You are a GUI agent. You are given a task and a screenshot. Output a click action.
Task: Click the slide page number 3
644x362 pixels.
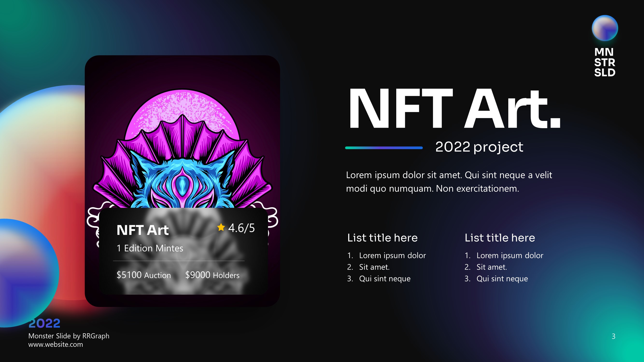click(613, 336)
